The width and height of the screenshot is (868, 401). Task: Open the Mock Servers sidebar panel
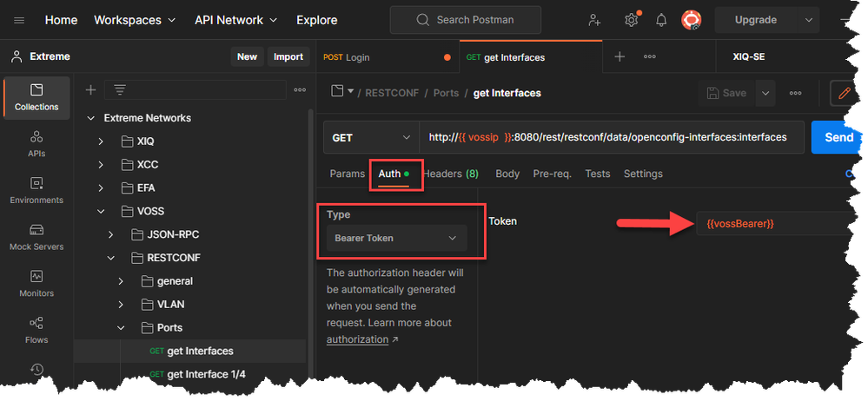coord(36,237)
